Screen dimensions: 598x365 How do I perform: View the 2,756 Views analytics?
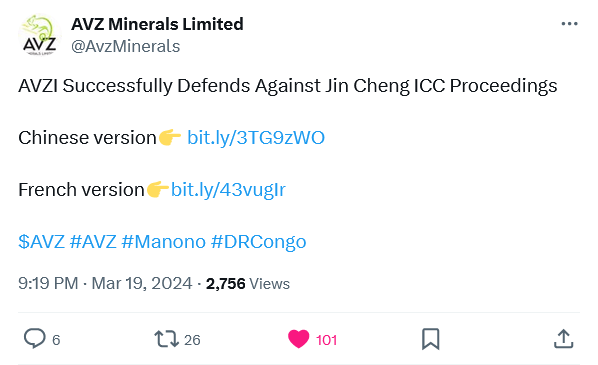coord(248,284)
